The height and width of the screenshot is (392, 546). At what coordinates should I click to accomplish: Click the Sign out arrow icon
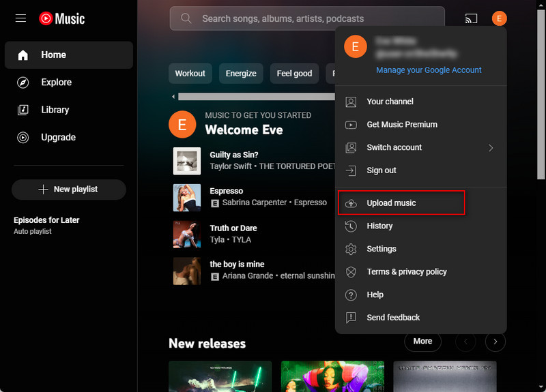(351, 170)
